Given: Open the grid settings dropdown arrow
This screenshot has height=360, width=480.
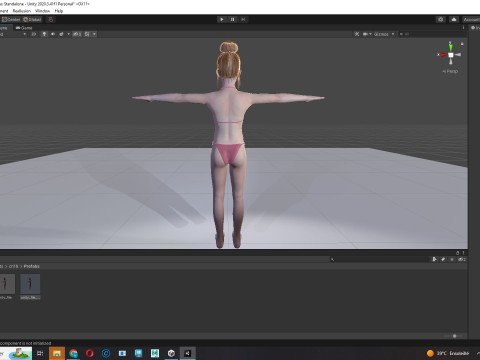Looking at the screenshot, I should pyautogui.click(x=94, y=34).
